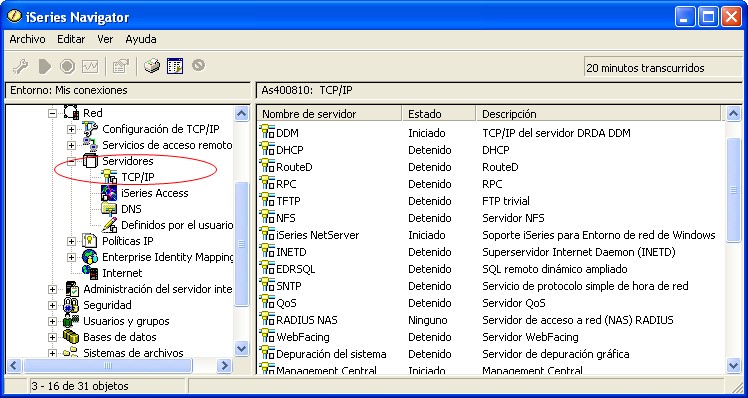Image resolution: width=748 pixels, height=398 pixels.
Task: Open the Ver menu
Action: pyautogui.click(x=105, y=39)
